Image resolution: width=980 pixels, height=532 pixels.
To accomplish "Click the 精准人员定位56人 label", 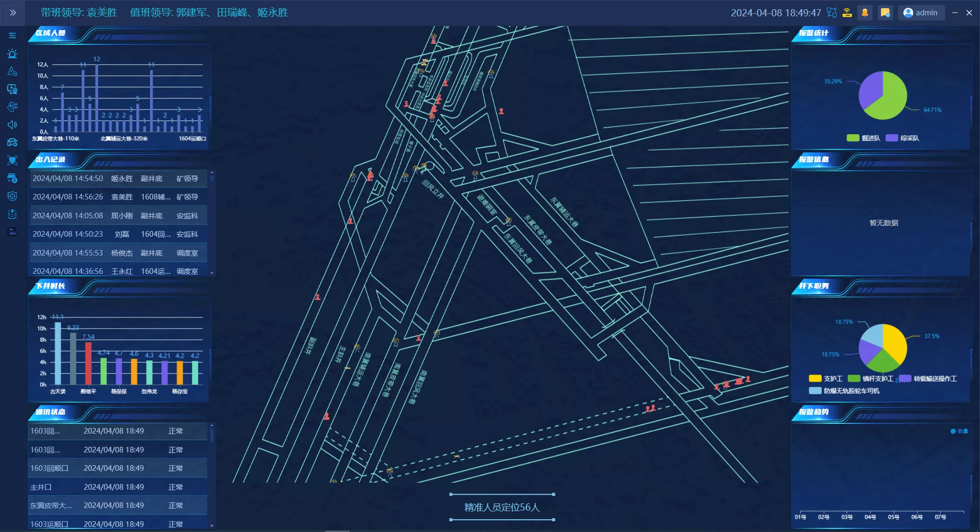I will (x=502, y=507).
